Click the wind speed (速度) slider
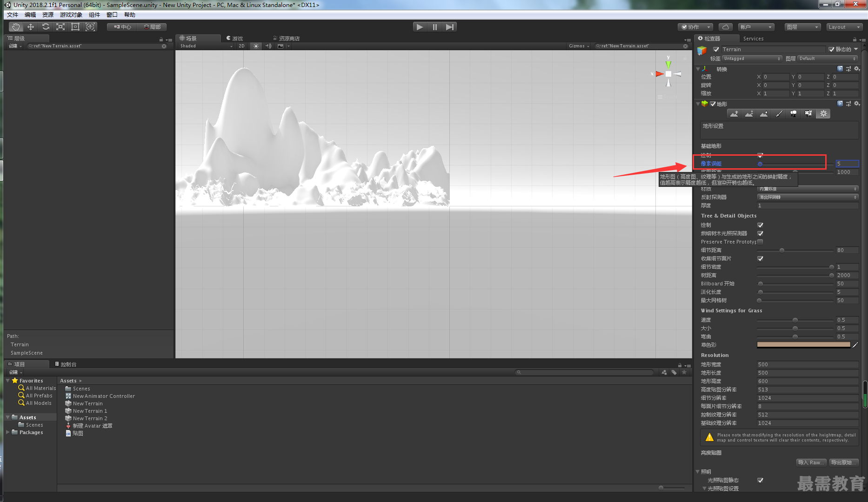The height and width of the screenshot is (502, 868). pos(795,320)
